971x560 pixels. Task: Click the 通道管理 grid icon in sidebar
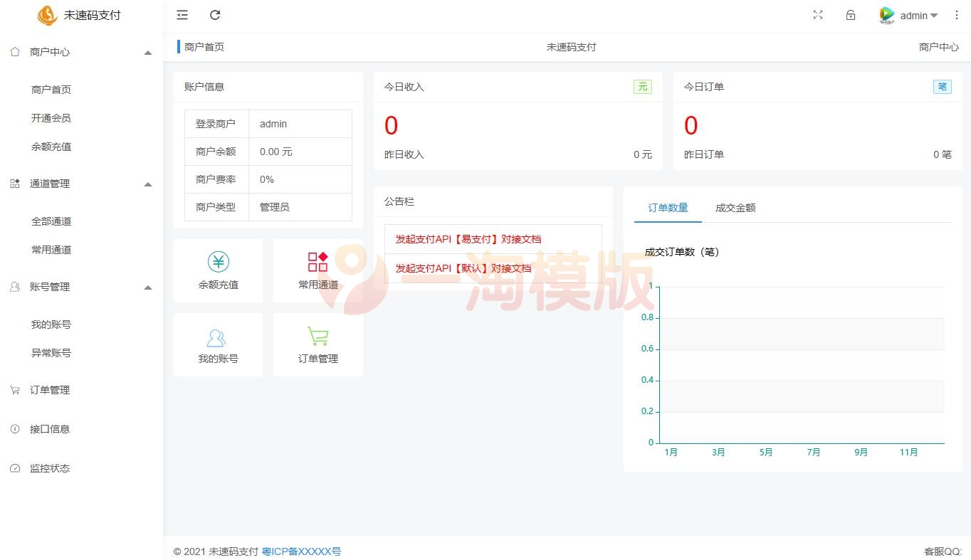point(15,184)
